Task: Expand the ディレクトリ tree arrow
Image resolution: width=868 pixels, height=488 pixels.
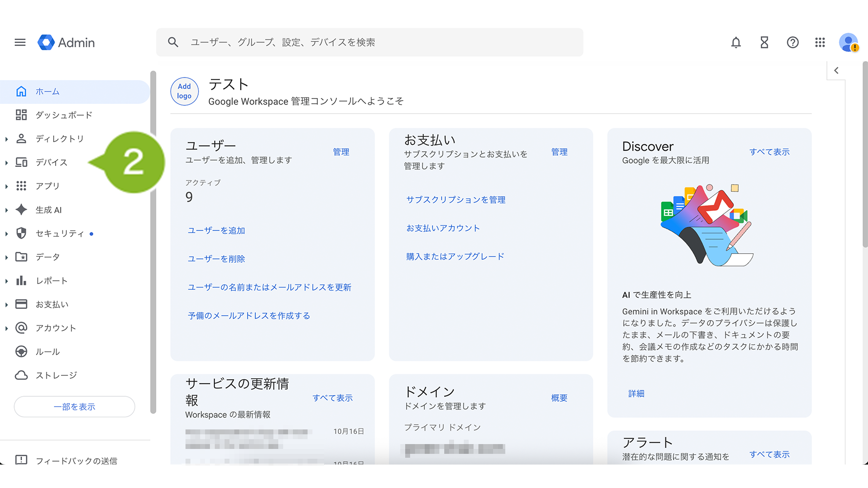Action: point(6,139)
